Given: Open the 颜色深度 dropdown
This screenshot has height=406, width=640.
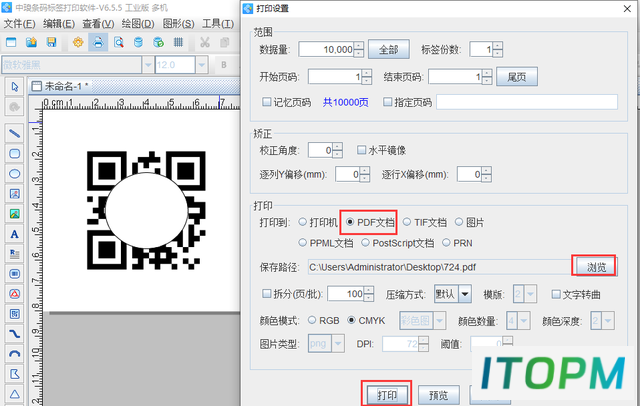Looking at the screenshot, I should tap(608, 321).
